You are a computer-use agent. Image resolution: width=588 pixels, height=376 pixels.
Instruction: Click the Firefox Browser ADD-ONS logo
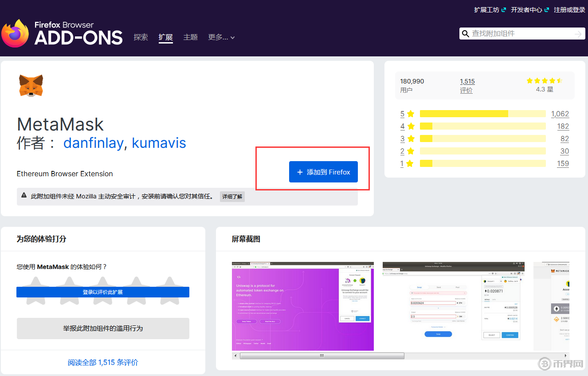(x=62, y=33)
